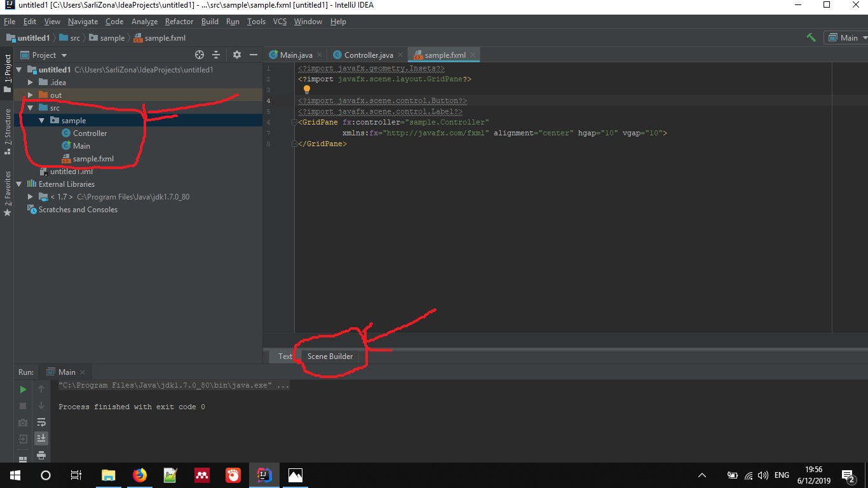Switch to the Controller.java editor tab
Viewport: 868px width, 488px height.
pos(369,55)
